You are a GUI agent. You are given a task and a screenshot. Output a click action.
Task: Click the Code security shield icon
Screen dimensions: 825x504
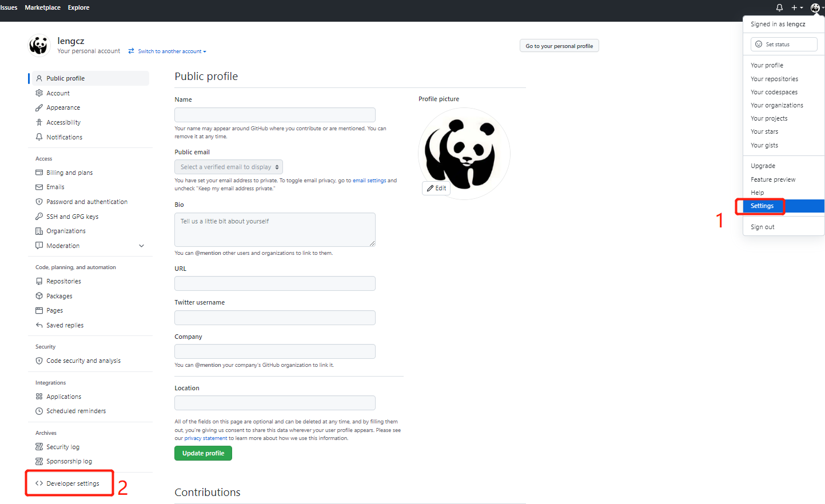pyautogui.click(x=39, y=361)
